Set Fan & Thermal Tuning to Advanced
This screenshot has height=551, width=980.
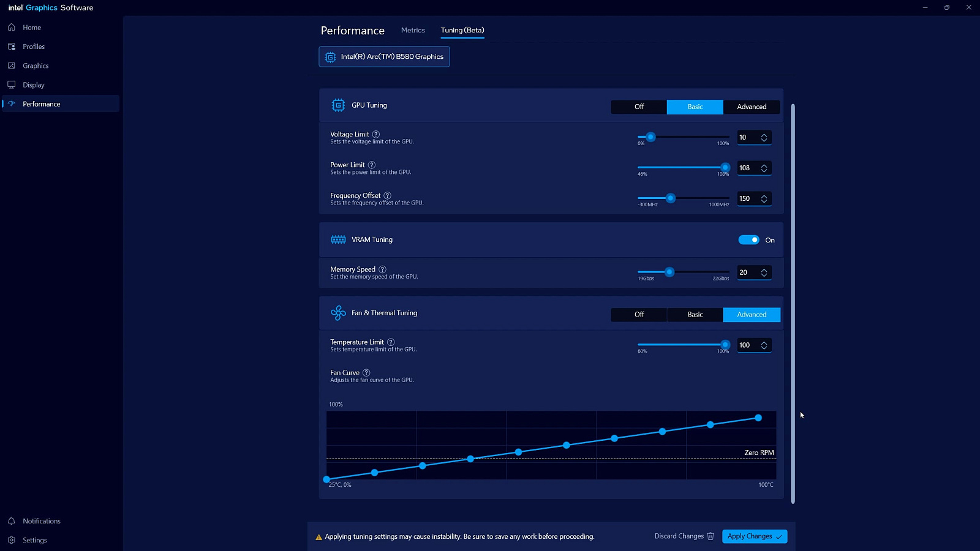click(x=752, y=315)
